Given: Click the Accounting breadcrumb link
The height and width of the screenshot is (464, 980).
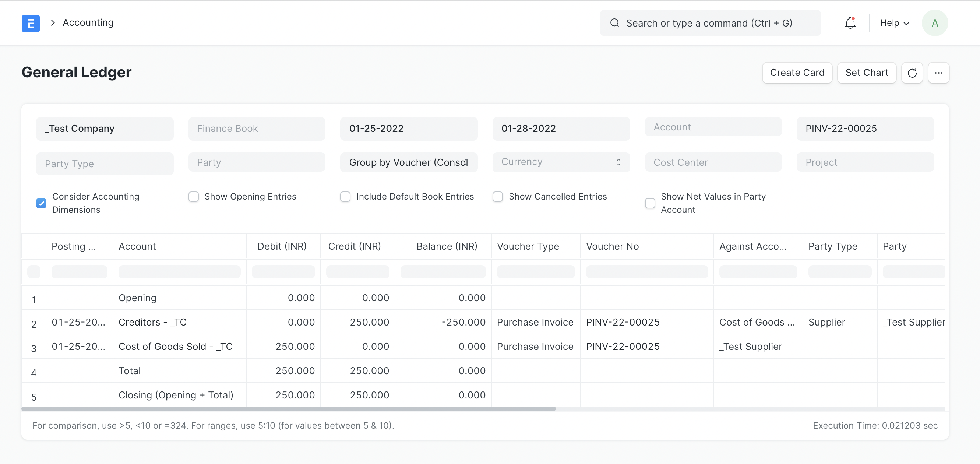Looking at the screenshot, I should [x=88, y=22].
